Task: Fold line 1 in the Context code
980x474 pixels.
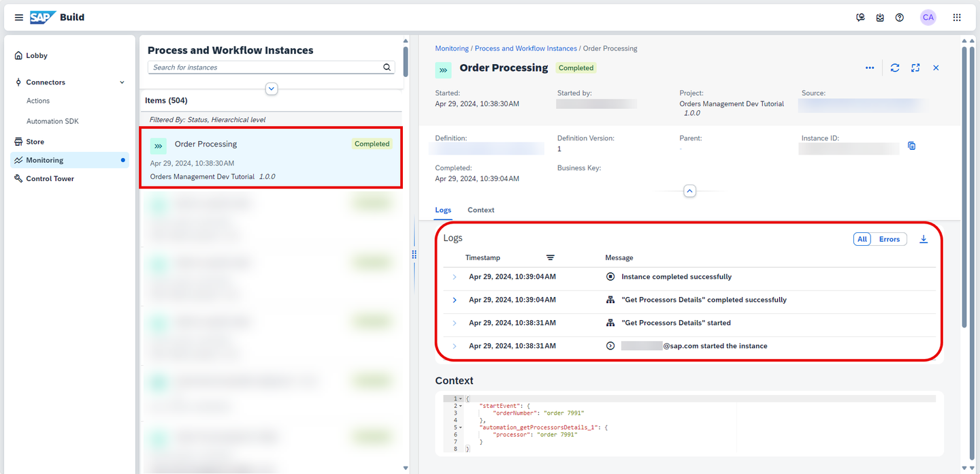Action: point(461,398)
